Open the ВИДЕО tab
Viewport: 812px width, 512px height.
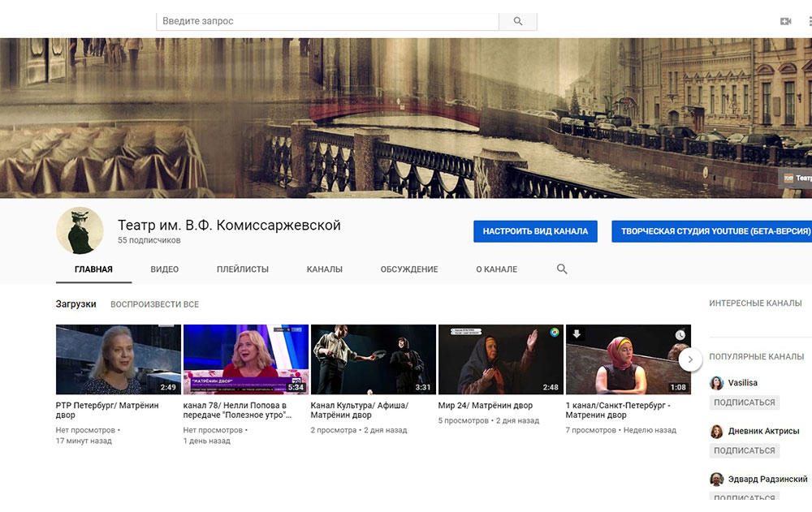165,269
